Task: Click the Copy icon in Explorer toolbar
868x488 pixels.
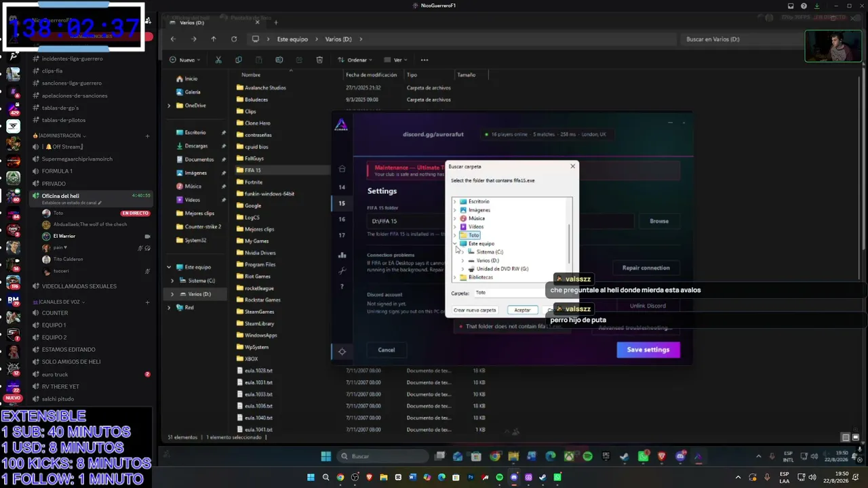Action: click(238, 60)
